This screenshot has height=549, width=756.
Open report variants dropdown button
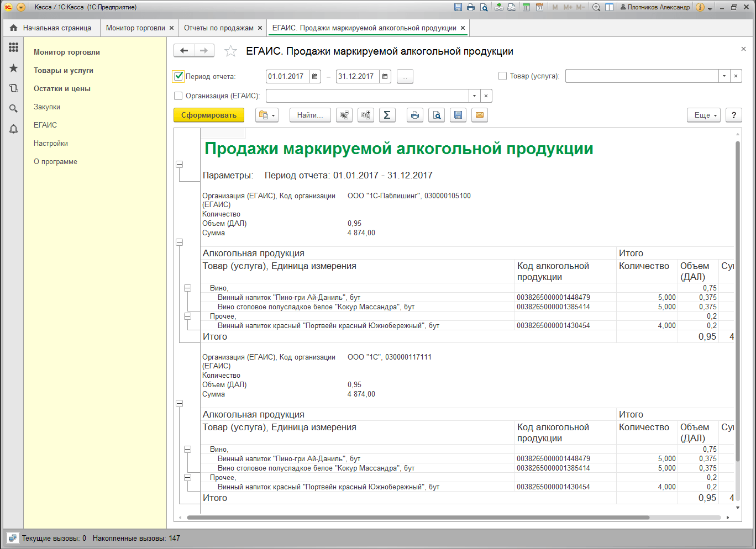(267, 115)
